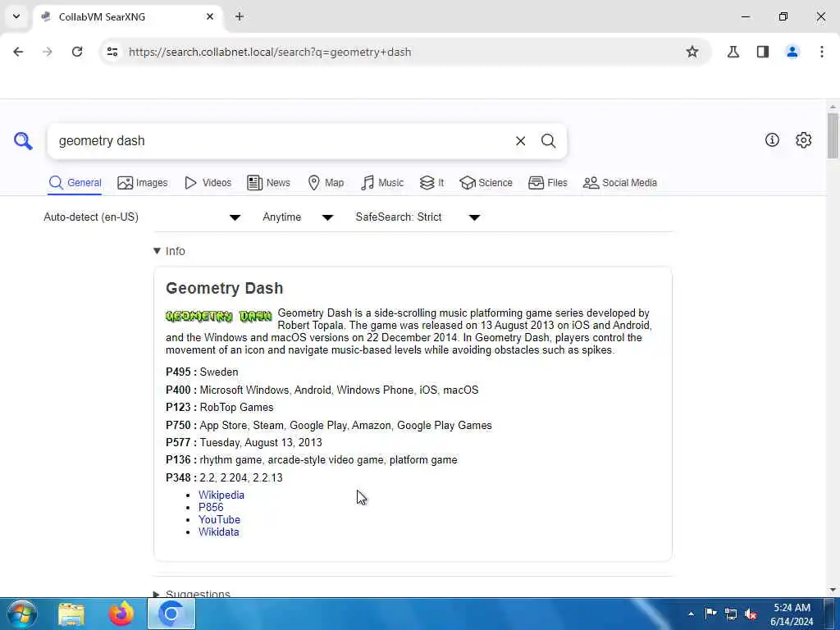Open SearXNG preferences gear icon

pos(803,139)
